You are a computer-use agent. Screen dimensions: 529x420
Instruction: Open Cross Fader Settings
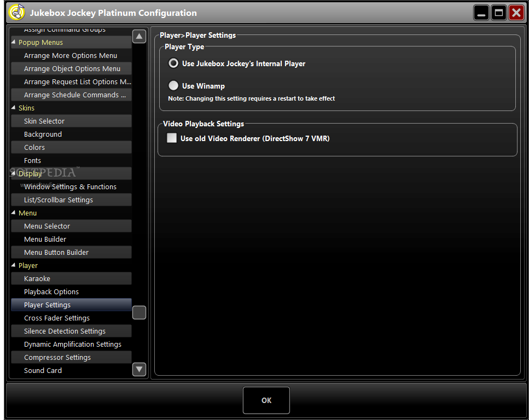point(71,318)
